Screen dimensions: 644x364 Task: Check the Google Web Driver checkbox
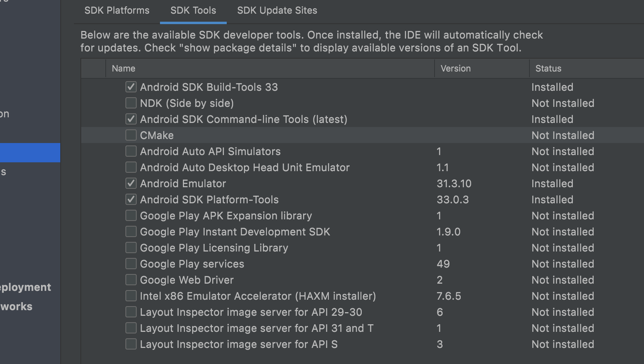(131, 280)
